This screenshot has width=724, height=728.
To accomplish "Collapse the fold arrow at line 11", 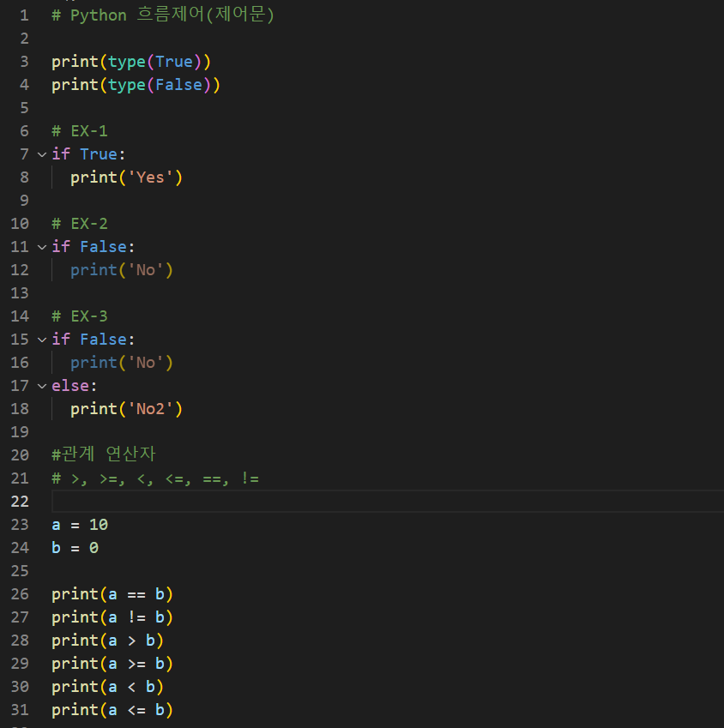I will coord(42,247).
